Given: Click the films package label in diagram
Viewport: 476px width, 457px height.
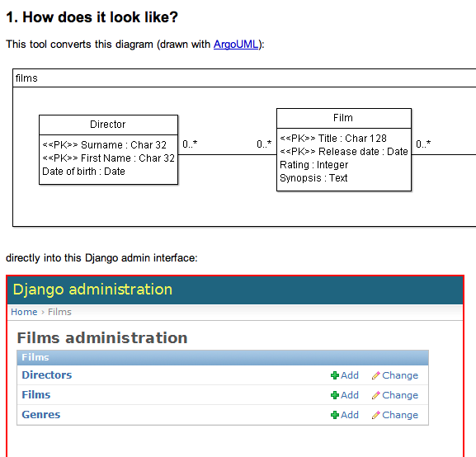Looking at the screenshot, I should (26, 78).
